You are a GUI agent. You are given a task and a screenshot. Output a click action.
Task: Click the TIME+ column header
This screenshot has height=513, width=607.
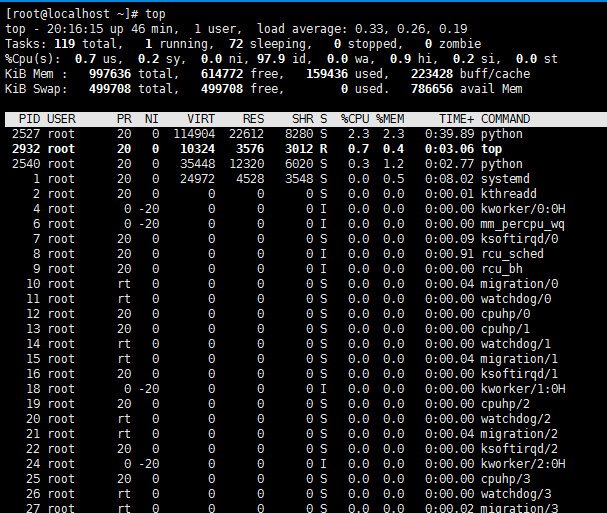(456, 119)
